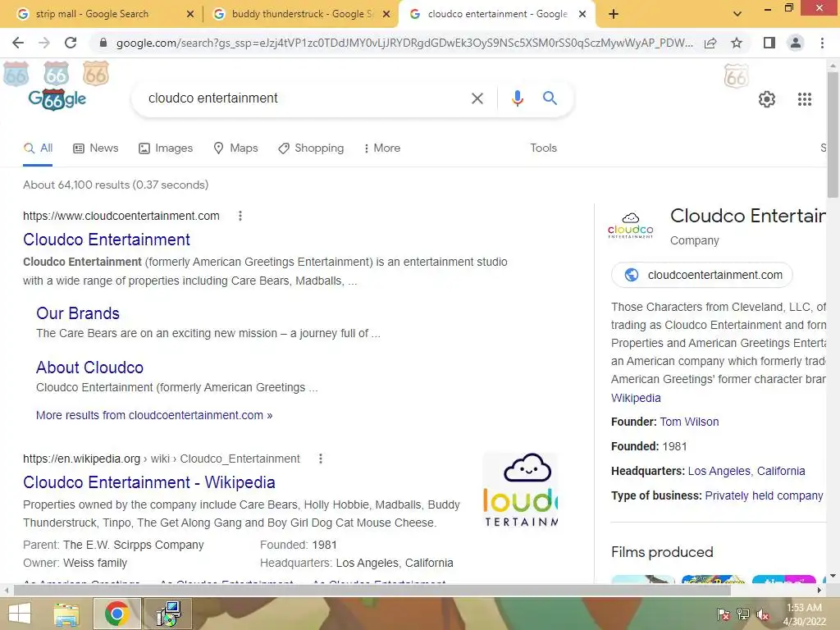View site security lock info
This screenshot has height=630, width=840.
103,43
